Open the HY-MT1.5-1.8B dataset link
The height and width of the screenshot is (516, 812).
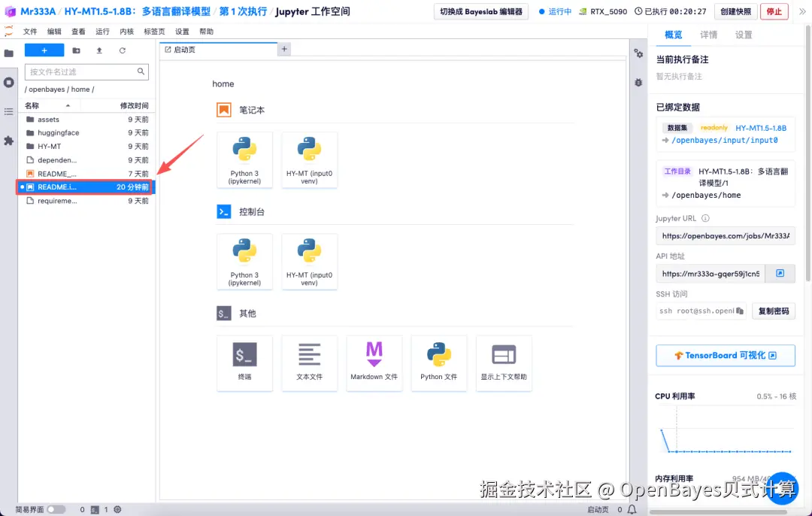click(x=761, y=128)
